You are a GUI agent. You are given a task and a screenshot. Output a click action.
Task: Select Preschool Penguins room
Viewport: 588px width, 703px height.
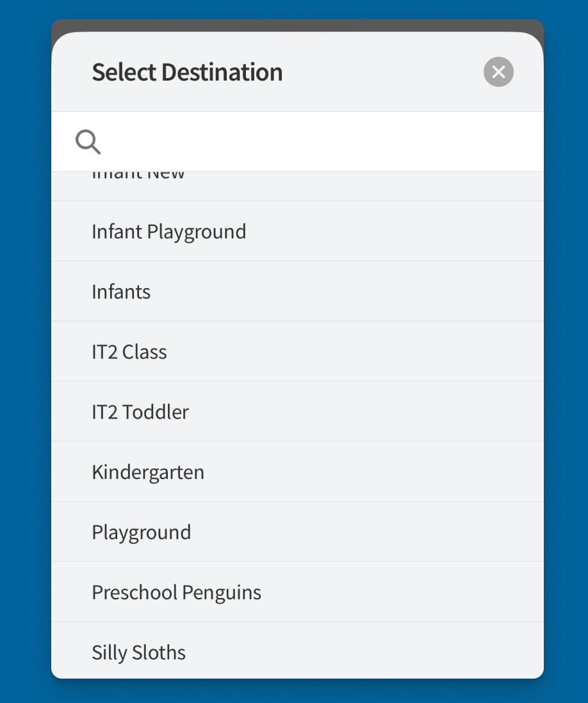pos(176,592)
